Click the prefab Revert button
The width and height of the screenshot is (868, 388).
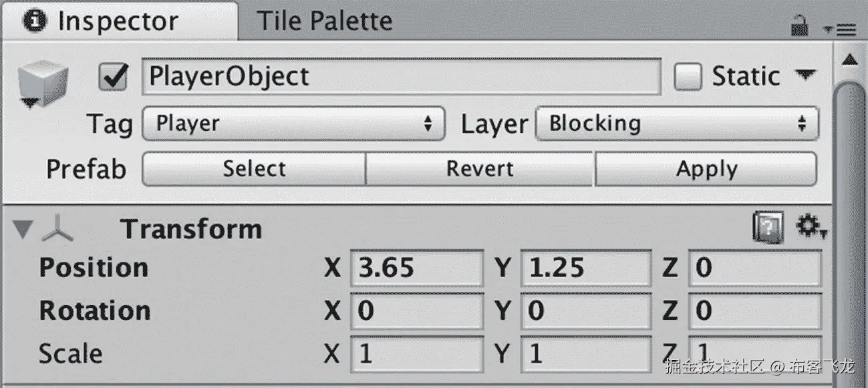(x=480, y=169)
